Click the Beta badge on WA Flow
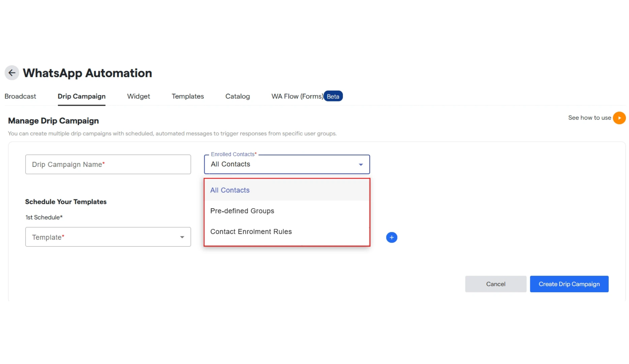629x364 pixels. (333, 96)
